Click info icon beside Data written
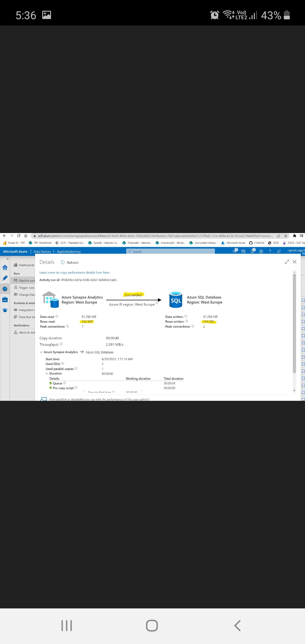 click(x=186, y=316)
